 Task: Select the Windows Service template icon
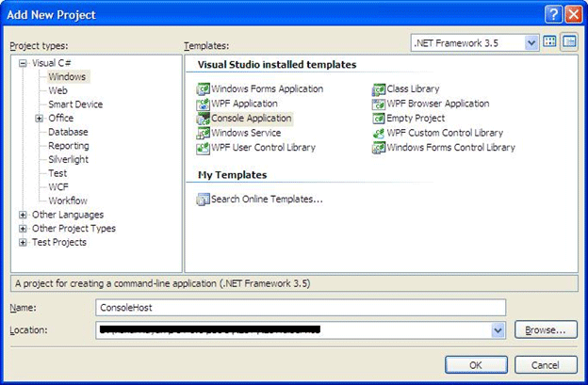(203, 133)
